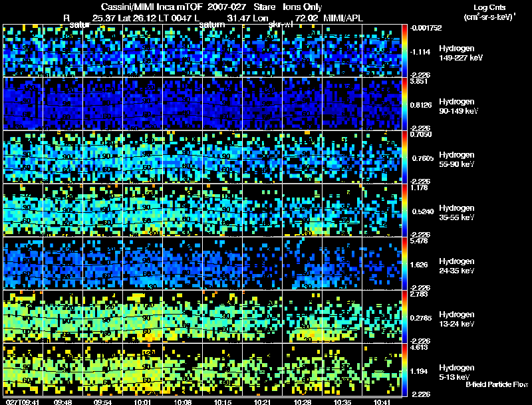The image size is (532, 405).
Task: Click the Hydrogen 35-55 keV row label
Action: pyautogui.click(x=457, y=213)
